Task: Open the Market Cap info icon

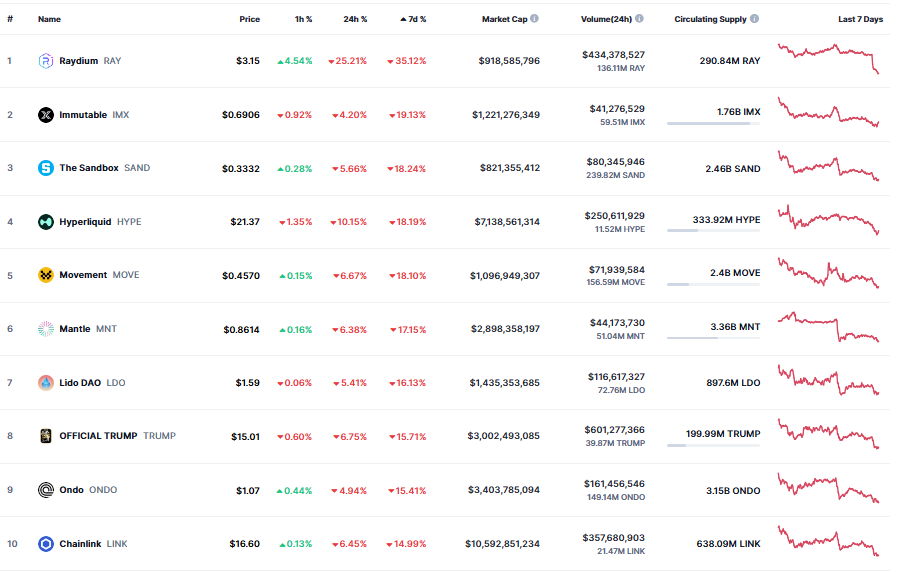Action: coord(534,19)
